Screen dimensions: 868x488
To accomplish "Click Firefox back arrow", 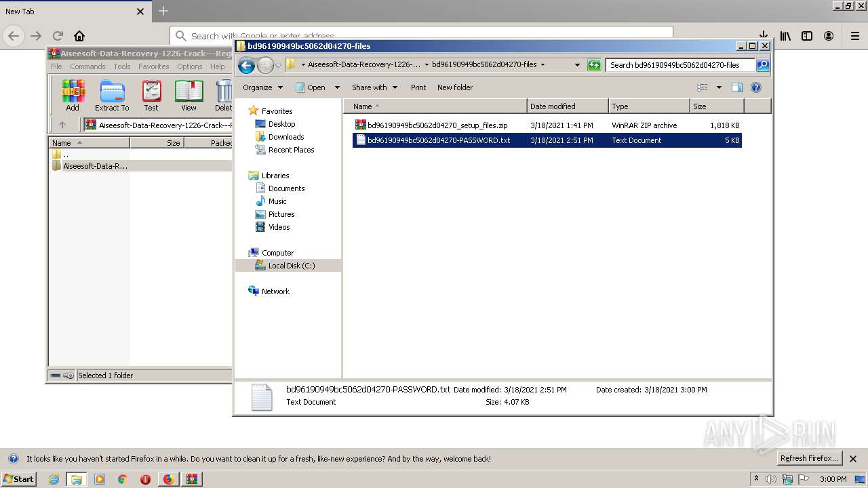I will (14, 36).
